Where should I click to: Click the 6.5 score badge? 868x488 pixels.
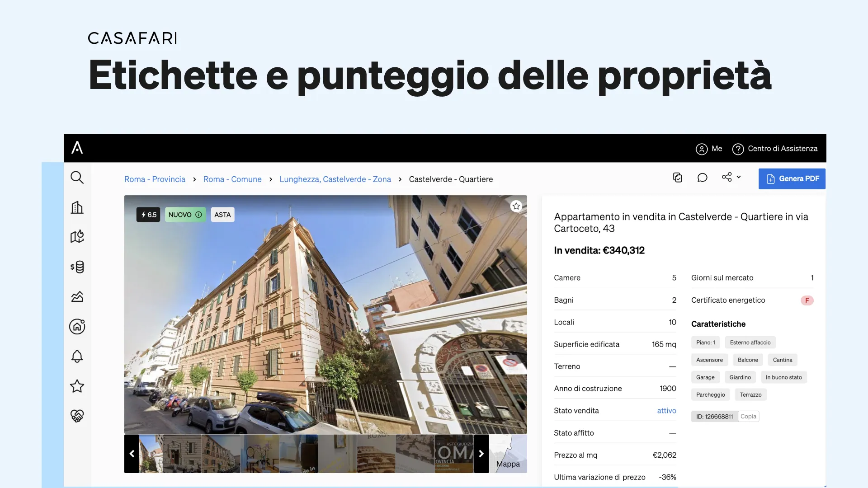pos(148,215)
